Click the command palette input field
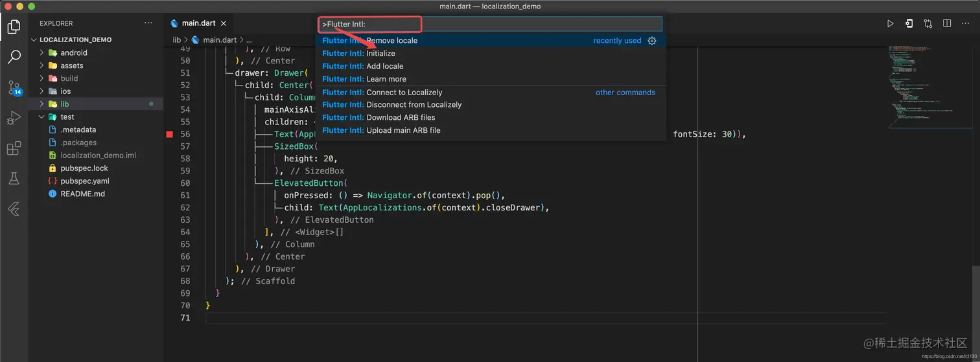Viewport: 980px width, 362px height. click(490, 24)
